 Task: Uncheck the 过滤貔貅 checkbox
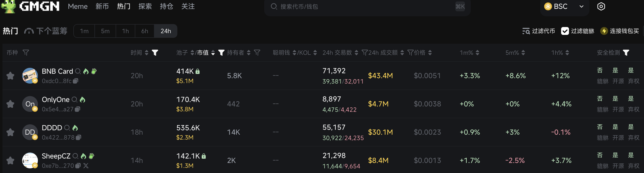pos(565,31)
